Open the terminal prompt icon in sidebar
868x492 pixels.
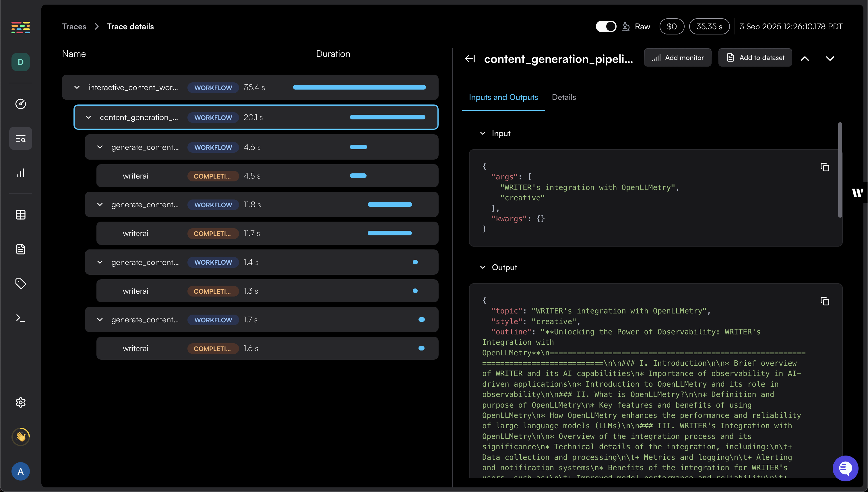pyautogui.click(x=21, y=318)
